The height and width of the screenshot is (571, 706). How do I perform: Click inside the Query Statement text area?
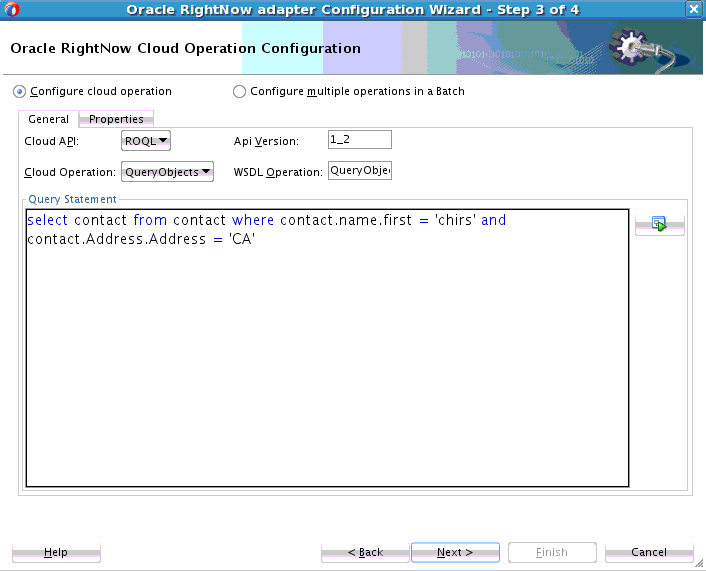tap(327, 348)
